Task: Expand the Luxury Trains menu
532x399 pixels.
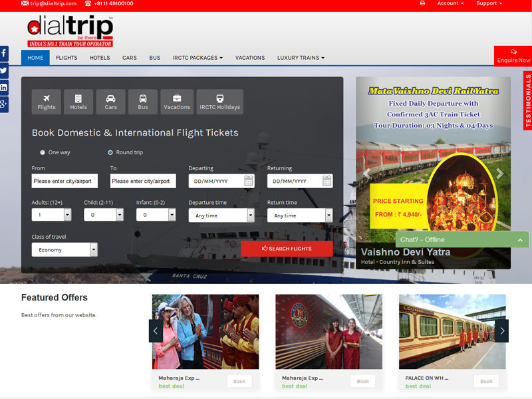Action: click(x=301, y=58)
